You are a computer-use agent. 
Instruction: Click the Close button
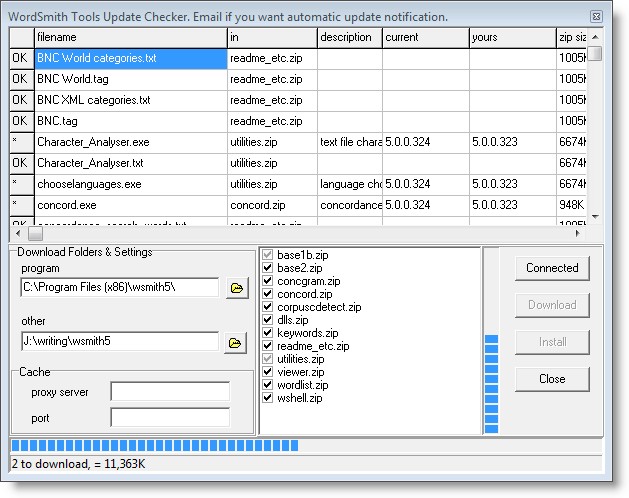coord(552,379)
